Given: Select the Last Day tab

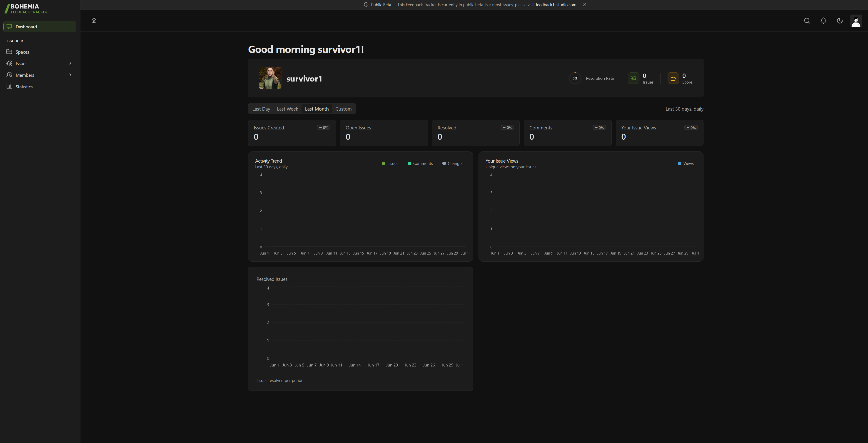Looking at the screenshot, I should pyautogui.click(x=261, y=109).
